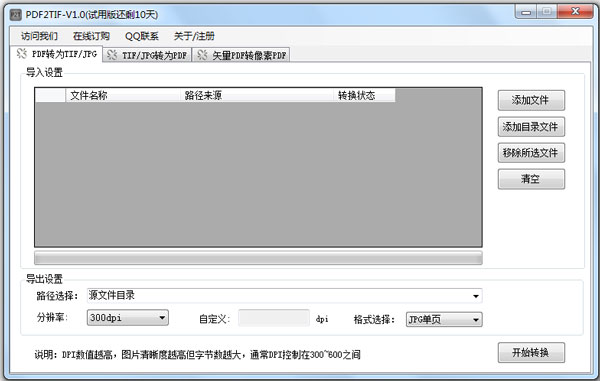
Task: Click the 开始转换 button
Action: point(531,352)
